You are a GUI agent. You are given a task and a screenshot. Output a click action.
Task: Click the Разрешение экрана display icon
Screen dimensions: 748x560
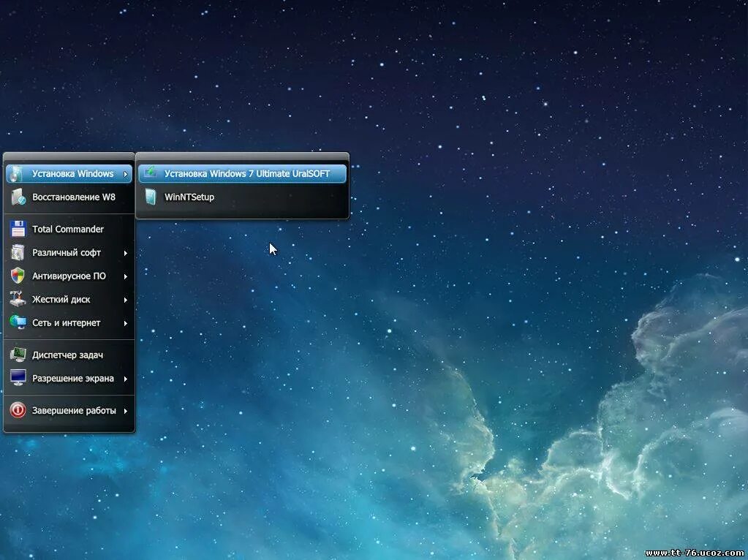point(18,378)
